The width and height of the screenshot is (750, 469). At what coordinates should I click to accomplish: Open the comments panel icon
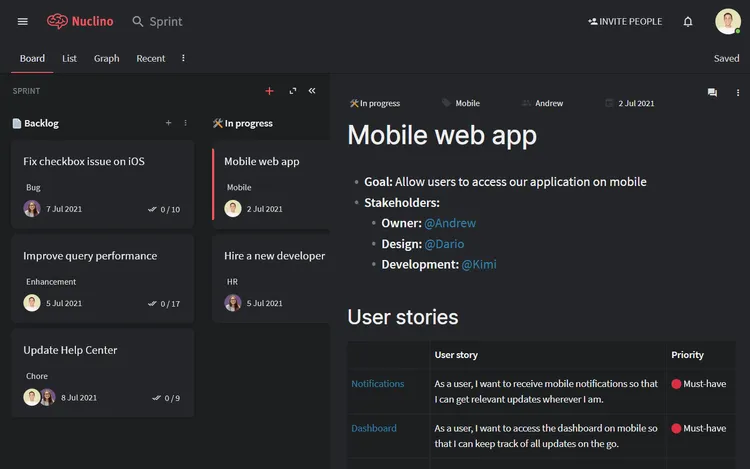tap(712, 92)
